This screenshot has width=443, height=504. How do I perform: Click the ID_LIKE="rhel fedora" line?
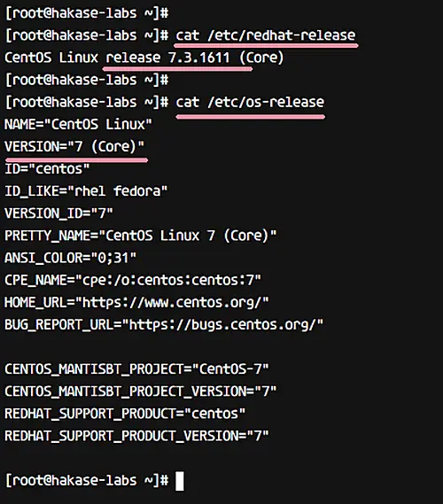pos(86,191)
